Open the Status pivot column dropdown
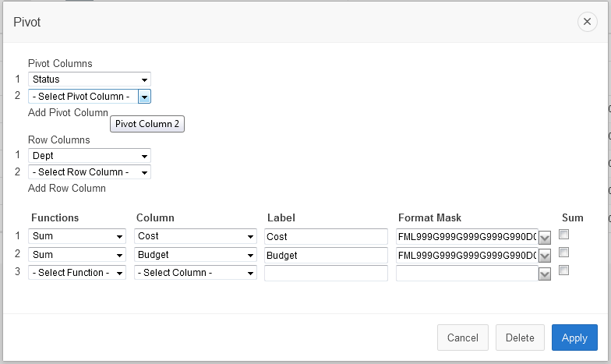Viewport: 611px width, 364px height. 90,80
